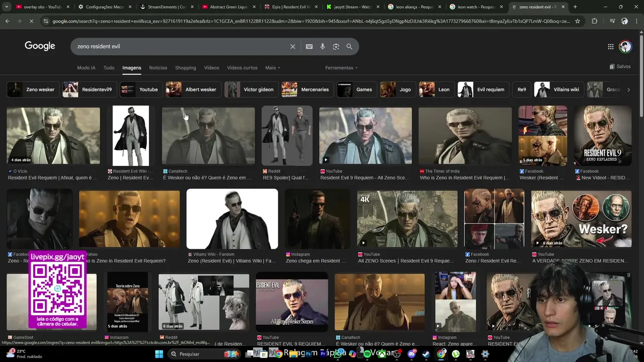Open Chrome media controls icon
The height and width of the screenshot is (362, 644).
point(612,21)
